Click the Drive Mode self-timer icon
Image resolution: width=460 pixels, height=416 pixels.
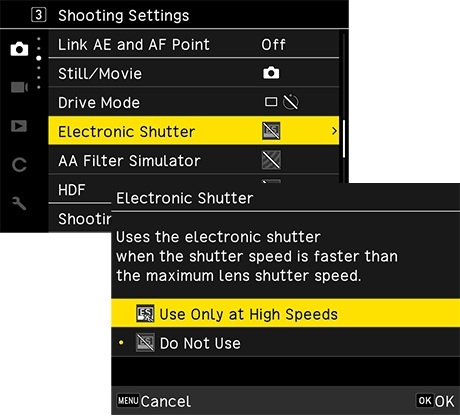pyautogui.click(x=291, y=102)
